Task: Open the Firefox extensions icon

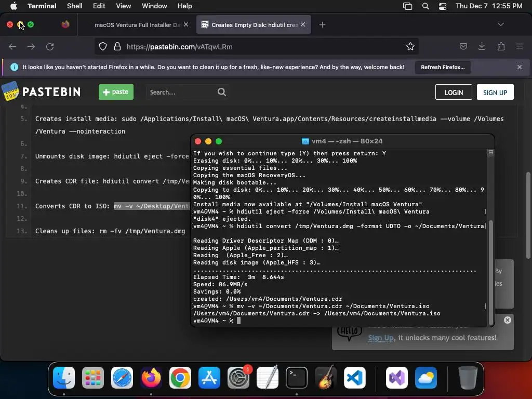Action: point(501,46)
